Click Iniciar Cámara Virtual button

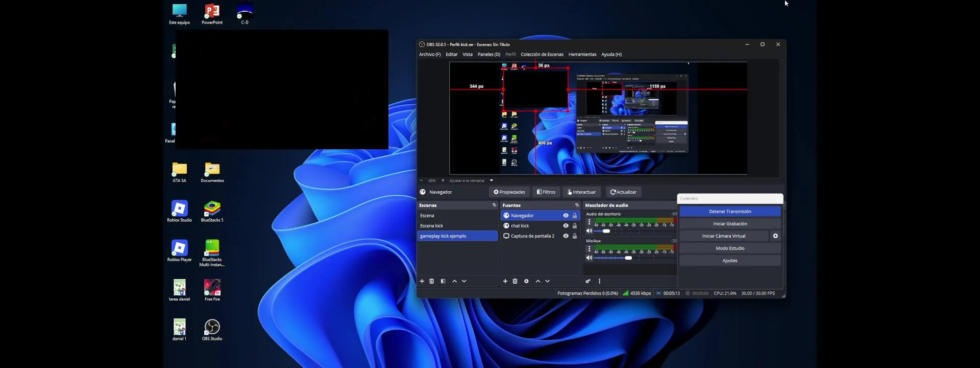(724, 236)
